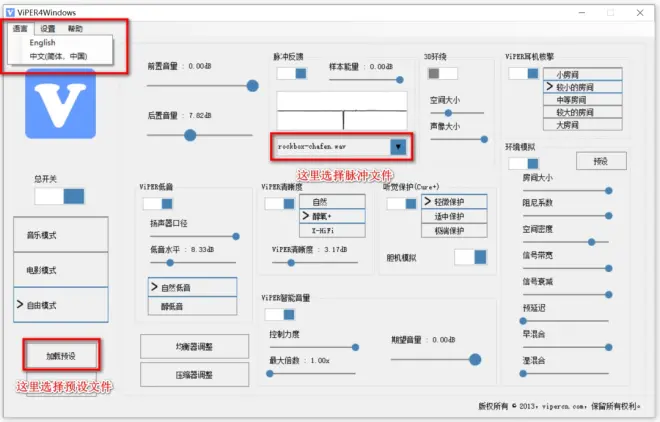Select 自然 clarity mode

(x=332, y=202)
